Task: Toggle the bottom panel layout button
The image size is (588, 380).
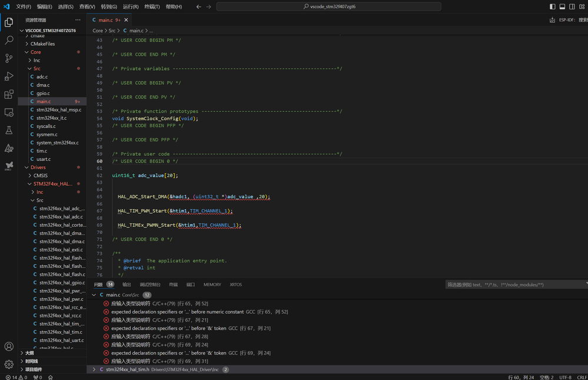Action: point(562,6)
